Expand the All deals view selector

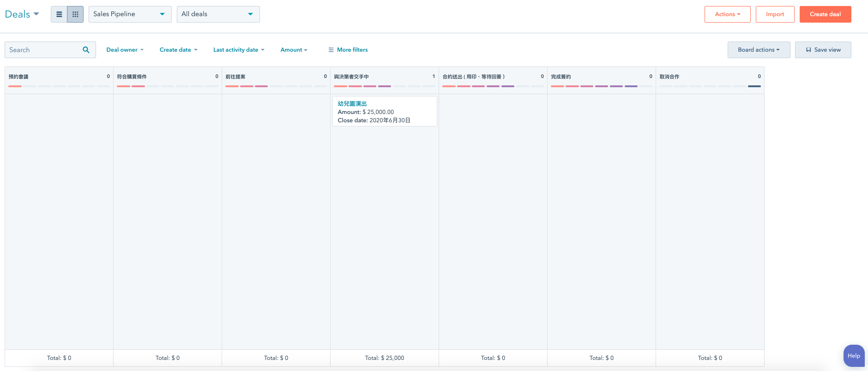click(218, 14)
